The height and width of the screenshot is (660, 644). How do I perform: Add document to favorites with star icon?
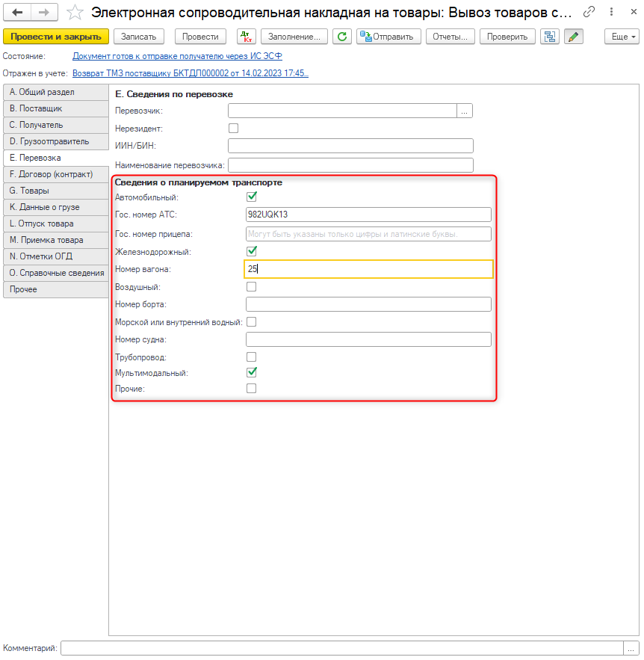pos(75,12)
